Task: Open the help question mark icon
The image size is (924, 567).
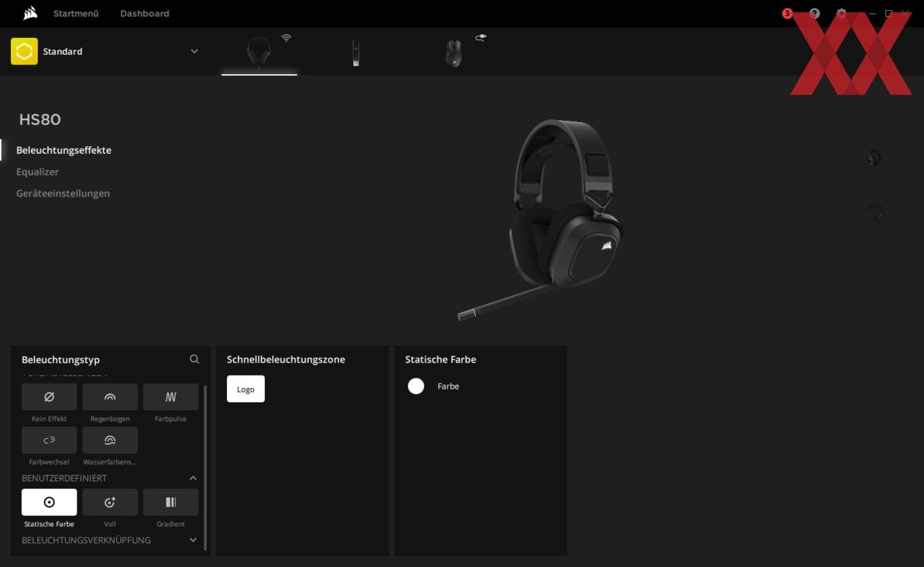Action: tap(815, 14)
